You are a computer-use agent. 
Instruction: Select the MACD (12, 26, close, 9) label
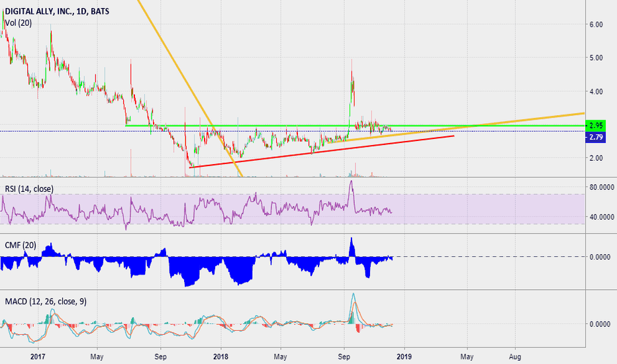pos(46,301)
